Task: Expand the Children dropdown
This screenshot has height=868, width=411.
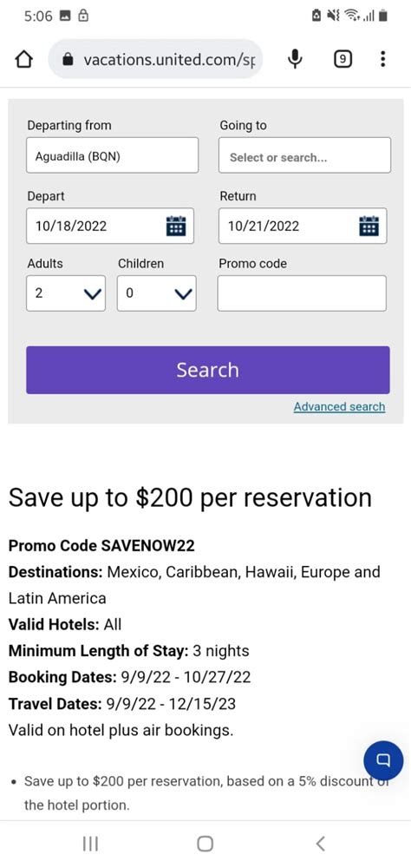Action: point(157,293)
